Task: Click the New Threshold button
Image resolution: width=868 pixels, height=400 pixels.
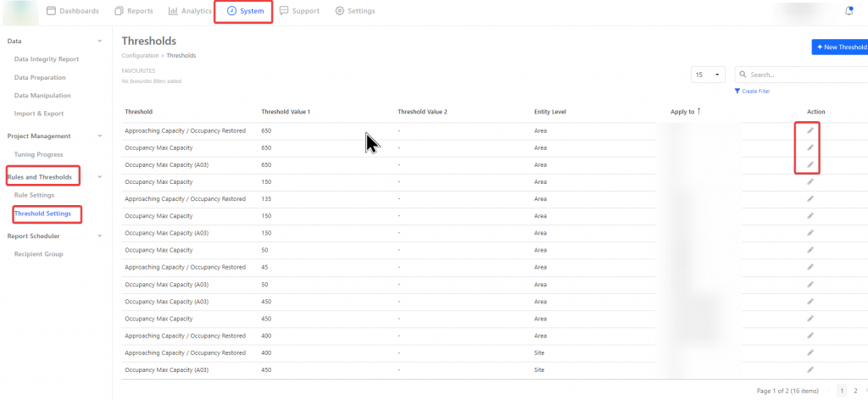Action: click(840, 47)
